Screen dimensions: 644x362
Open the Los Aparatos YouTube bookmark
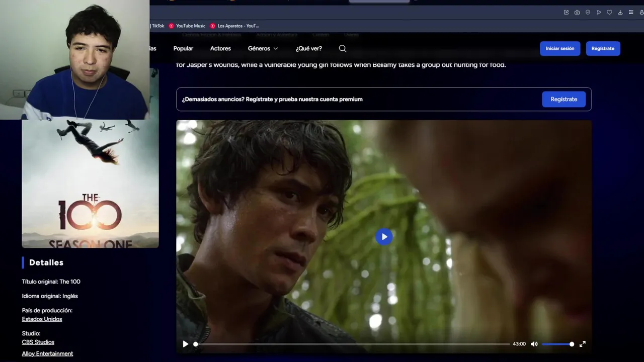pyautogui.click(x=234, y=26)
